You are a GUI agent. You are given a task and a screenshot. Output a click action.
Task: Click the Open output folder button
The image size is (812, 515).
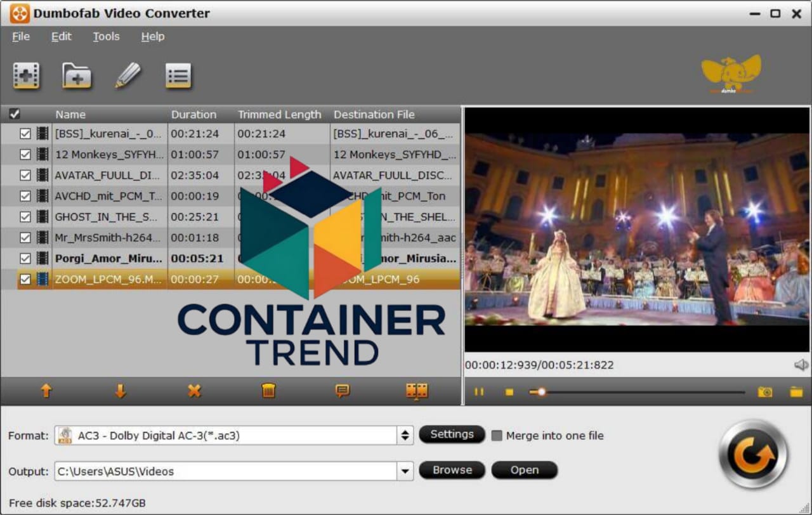coord(525,470)
